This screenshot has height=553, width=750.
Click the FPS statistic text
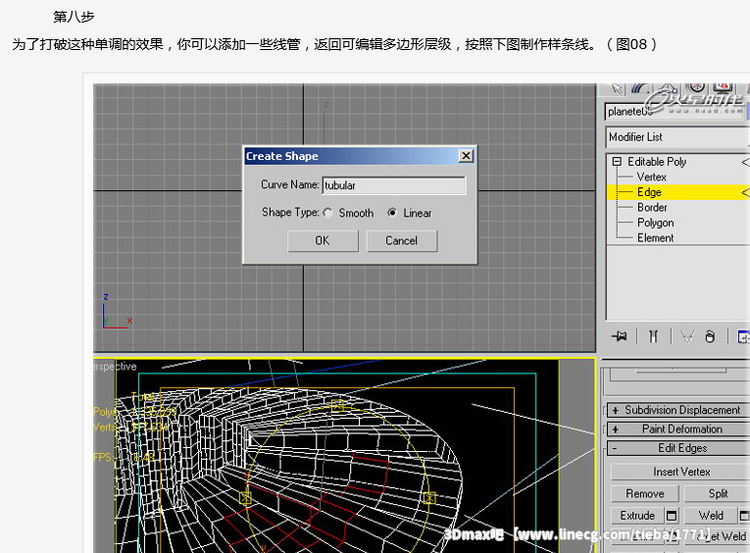pyautogui.click(x=124, y=457)
